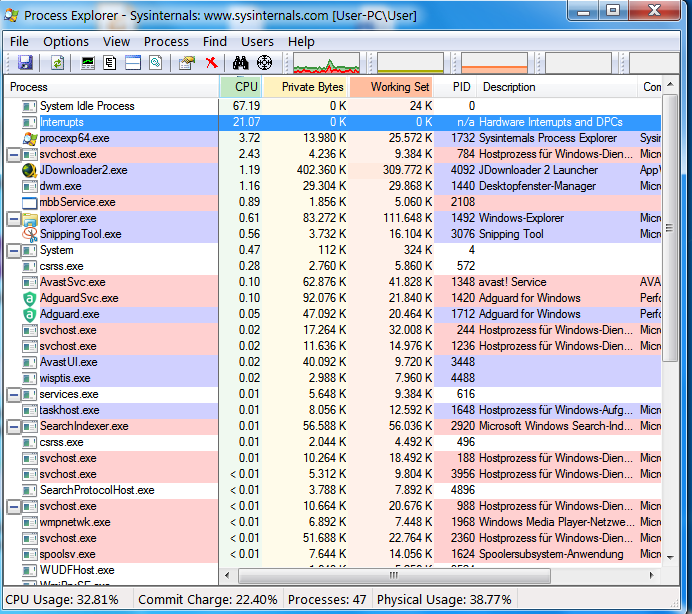Collapse the System tree node
Screen dimensions: 692x614
coord(14,251)
